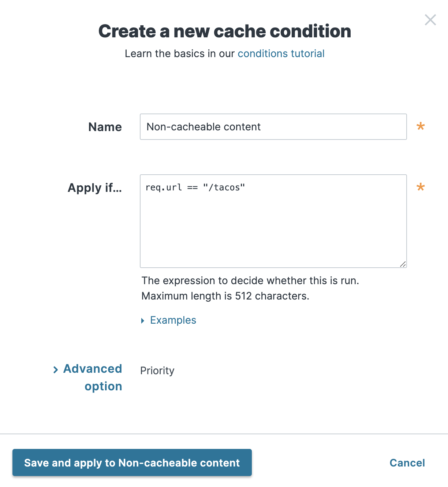Click the required asterisk near Name field
448x487 pixels.
[x=421, y=126]
